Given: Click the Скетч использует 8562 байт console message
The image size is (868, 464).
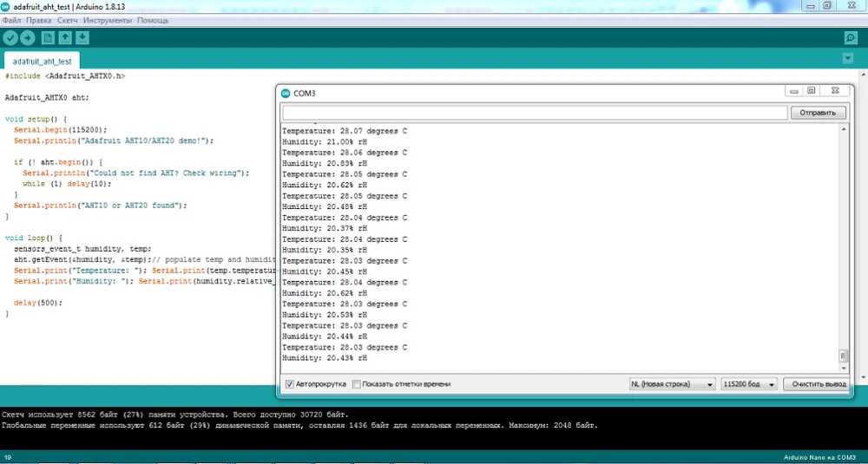Looking at the screenshot, I should [x=175, y=415].
